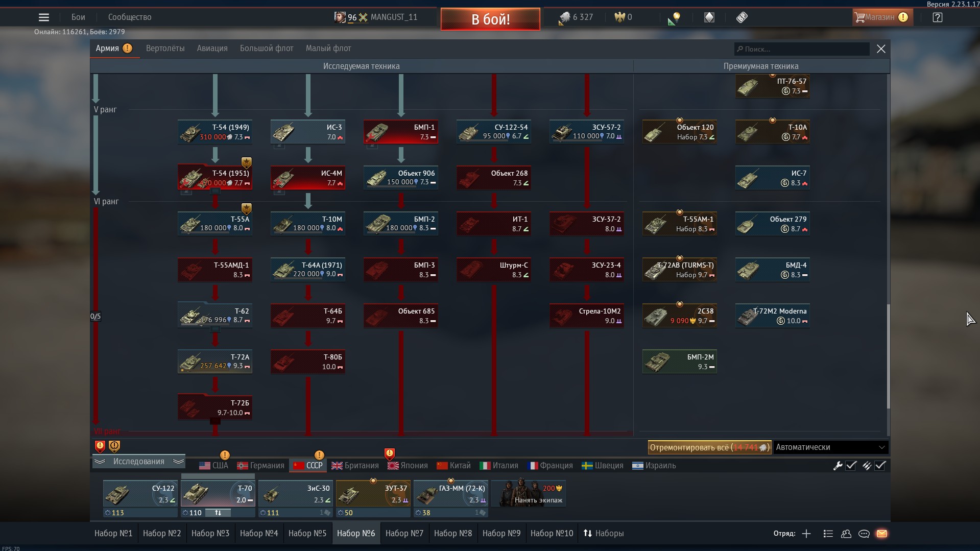Screen dimensions: 980x551
Task: Open the Бои menu
Action: coord(78,17)
